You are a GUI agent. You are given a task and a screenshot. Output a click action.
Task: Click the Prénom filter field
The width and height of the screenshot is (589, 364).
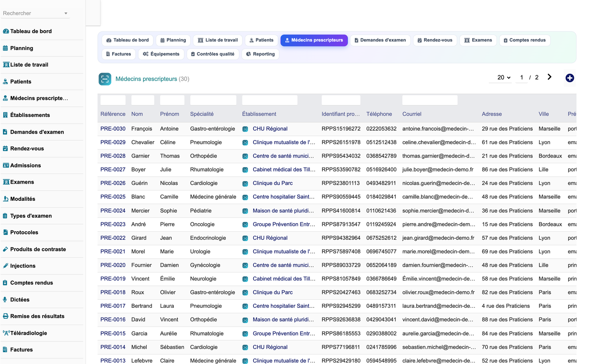pyautogui.click(x=172, y=100)
